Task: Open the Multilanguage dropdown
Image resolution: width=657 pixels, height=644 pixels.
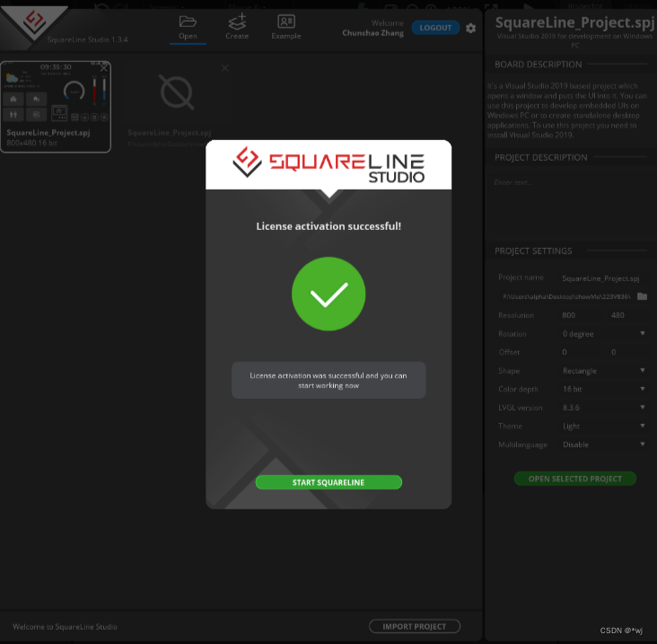Action: pos(603,445)
